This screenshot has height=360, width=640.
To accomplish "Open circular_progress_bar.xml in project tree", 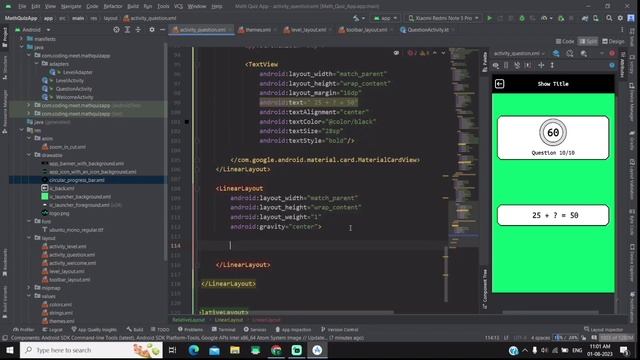I will [x=77, y=180].
